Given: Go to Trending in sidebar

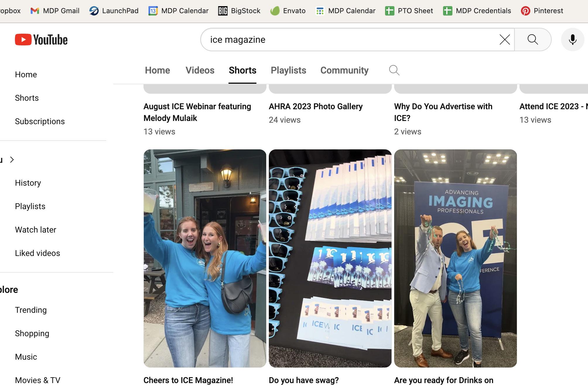Looking at the screenshot, I should 31,310.
